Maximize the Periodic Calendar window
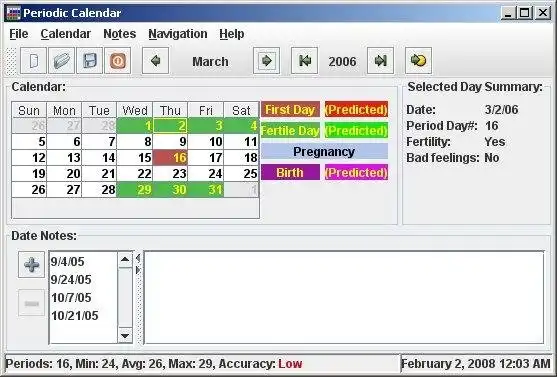Screen dimensions: 557x377 (525, 13)
